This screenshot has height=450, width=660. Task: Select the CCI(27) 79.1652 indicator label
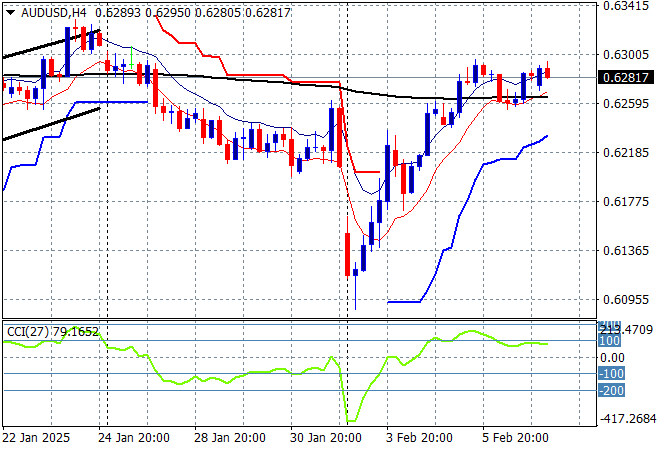pyautogui.click(x=53, y=332)
